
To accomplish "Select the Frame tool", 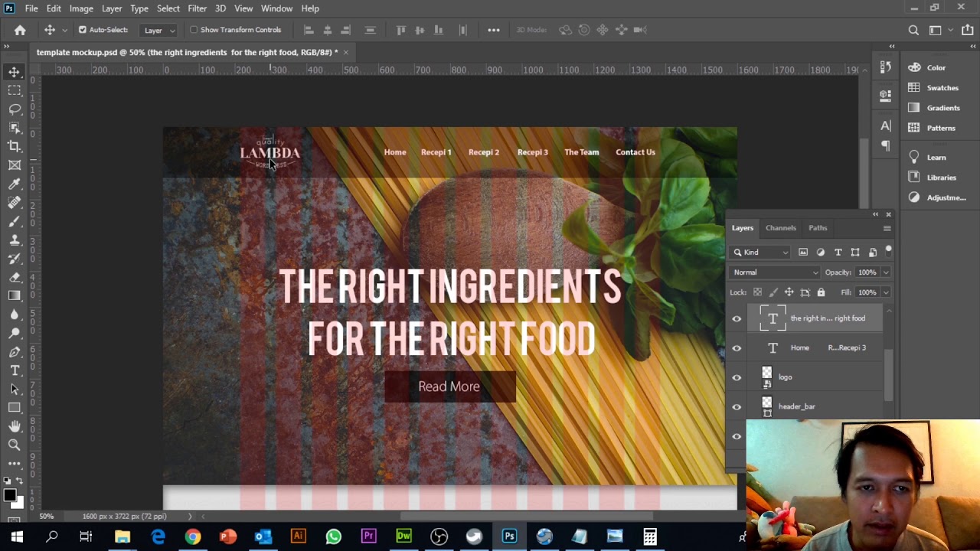I will [15, 165].
